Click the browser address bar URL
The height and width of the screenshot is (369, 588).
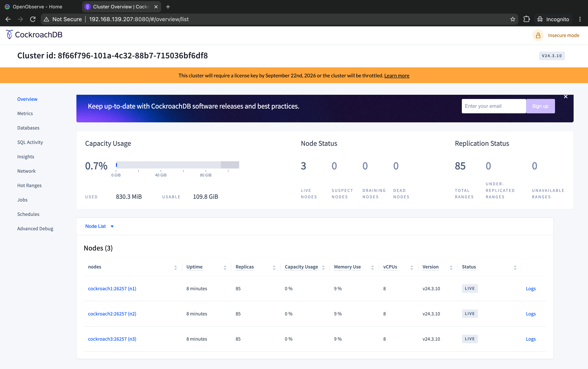pyautogui.click(x=139, y=19)
